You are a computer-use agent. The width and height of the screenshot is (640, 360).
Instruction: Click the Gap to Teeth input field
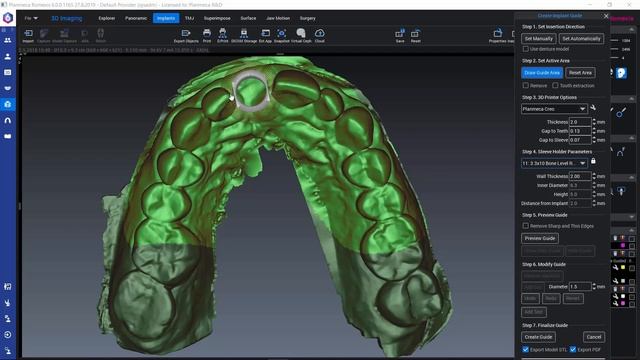pyautogui.click(x=580, y=131)
